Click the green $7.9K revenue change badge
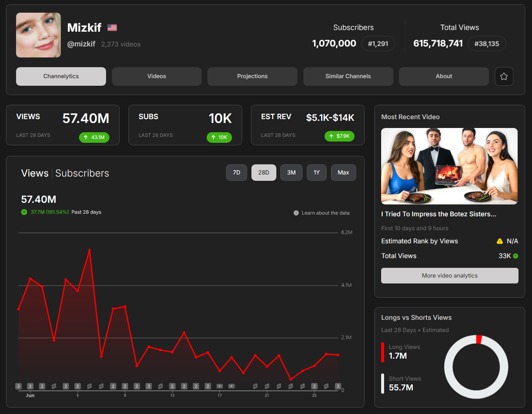The image size is (532, 414). coord(339,136)
